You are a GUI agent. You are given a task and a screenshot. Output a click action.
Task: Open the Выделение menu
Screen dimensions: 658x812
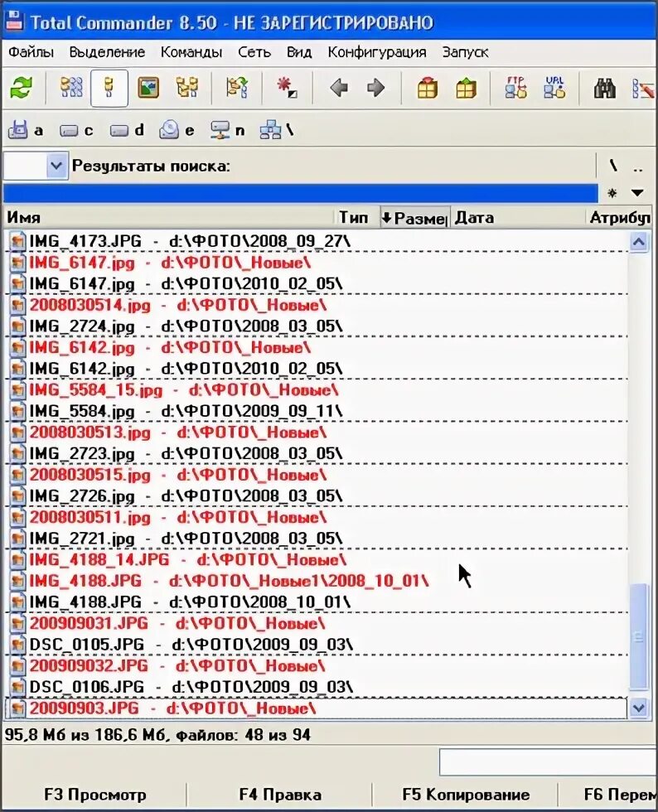click(107, 52)
